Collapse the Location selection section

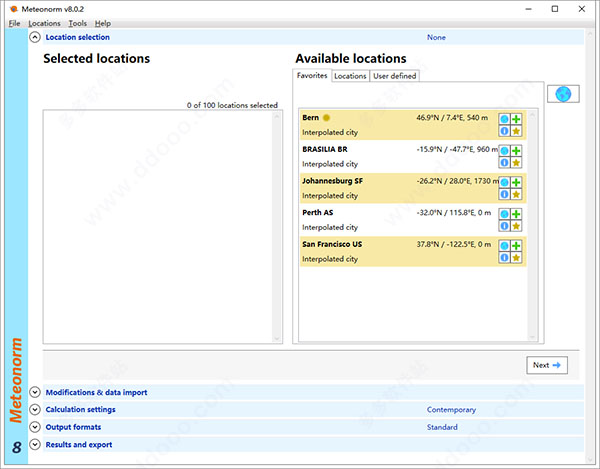point(35,37)
